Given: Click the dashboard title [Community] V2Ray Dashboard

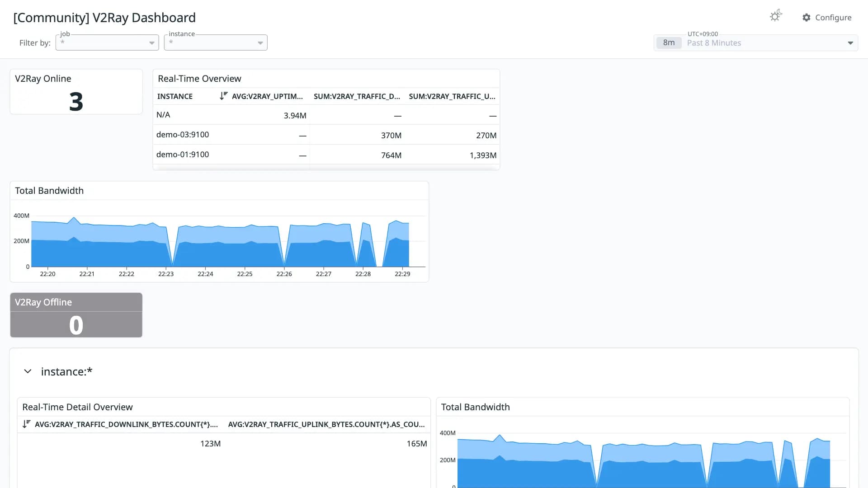Looking at the screenshot, I should tap(104, 18).
